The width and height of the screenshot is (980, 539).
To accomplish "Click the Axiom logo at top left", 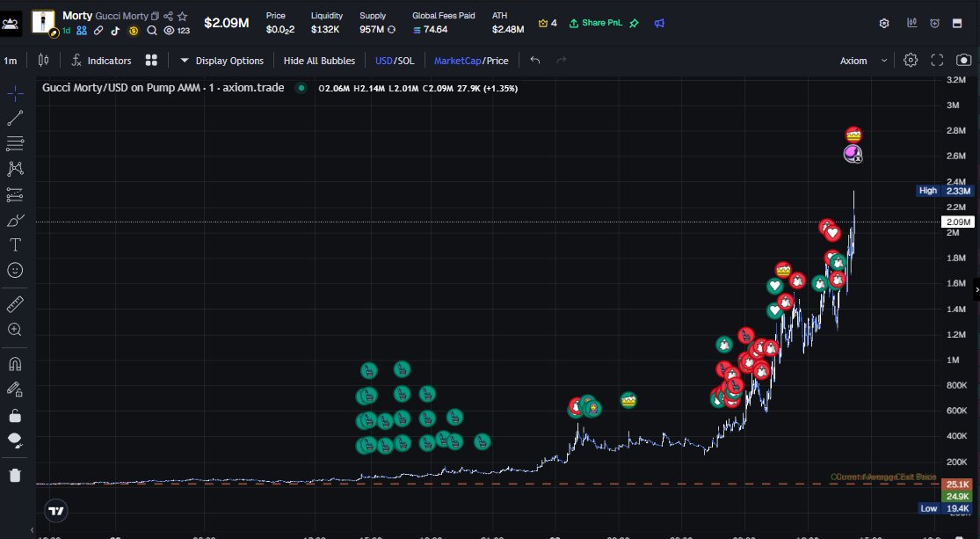I will tap(11, 24).
